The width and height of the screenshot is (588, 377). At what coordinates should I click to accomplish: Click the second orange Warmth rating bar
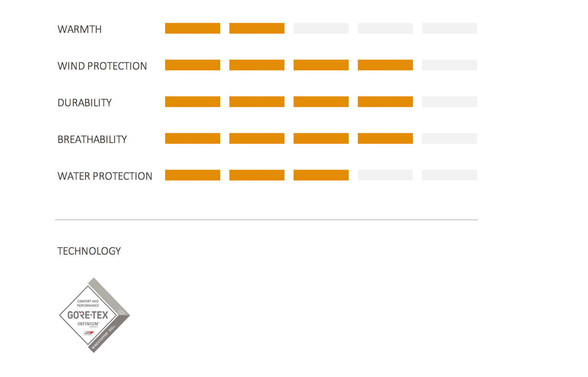click(257, 28)
